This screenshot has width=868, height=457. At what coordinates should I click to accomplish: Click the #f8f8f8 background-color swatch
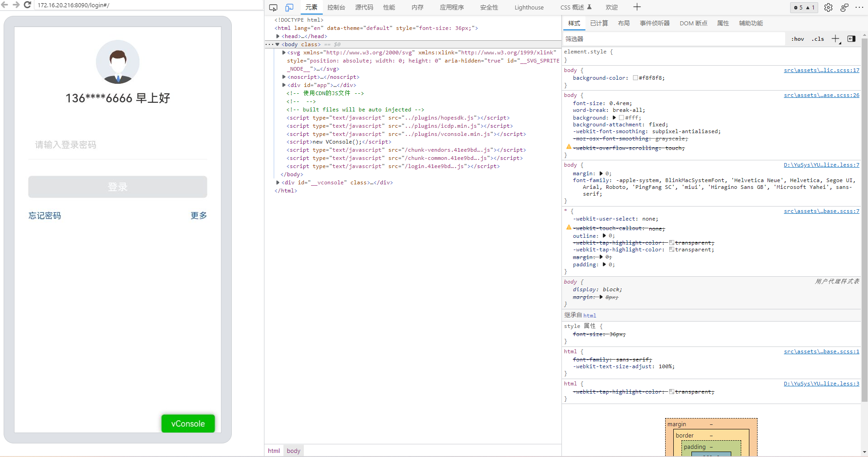(x=635, y=78)
